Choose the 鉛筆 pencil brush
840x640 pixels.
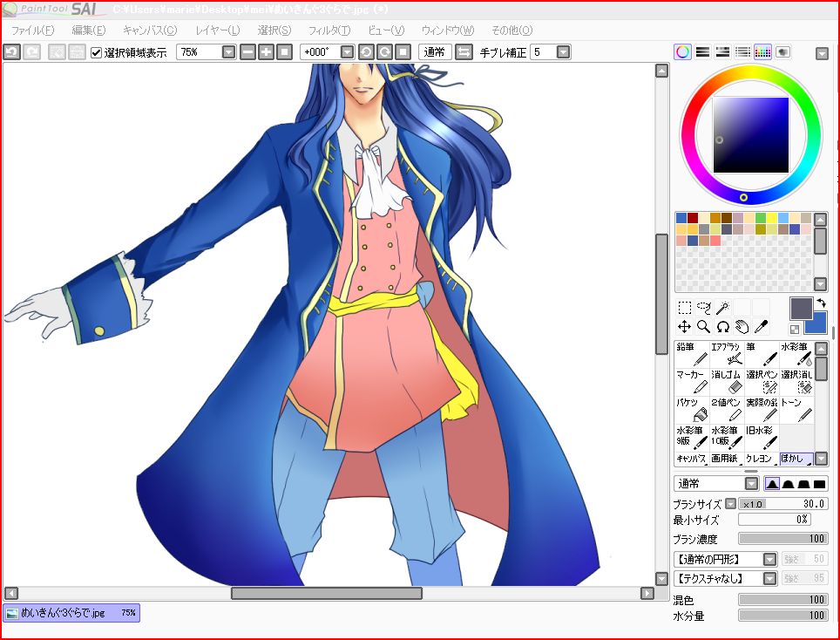coord(692,354)
